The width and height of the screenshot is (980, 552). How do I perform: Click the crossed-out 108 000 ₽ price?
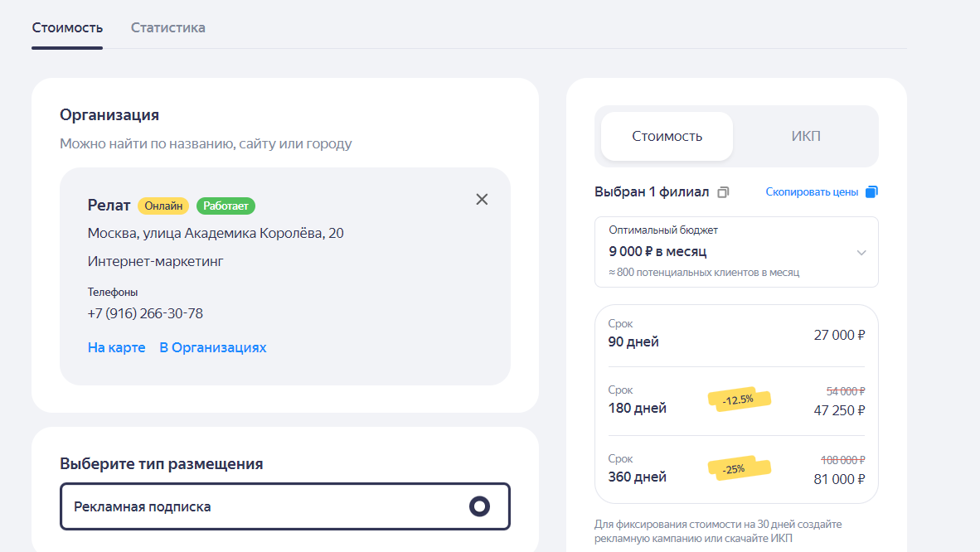point(842,460)
